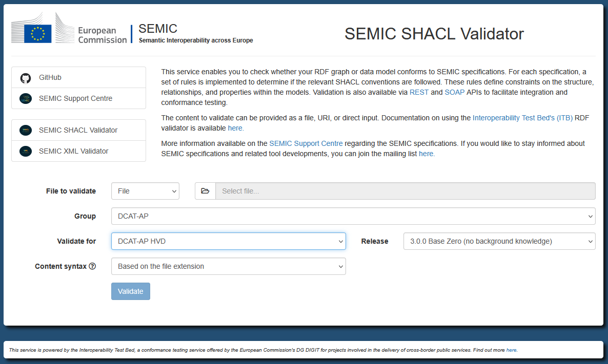Open the Interoperability Test Bed's (ITB) link
The image size is (608, 364).
coord(523,118)
